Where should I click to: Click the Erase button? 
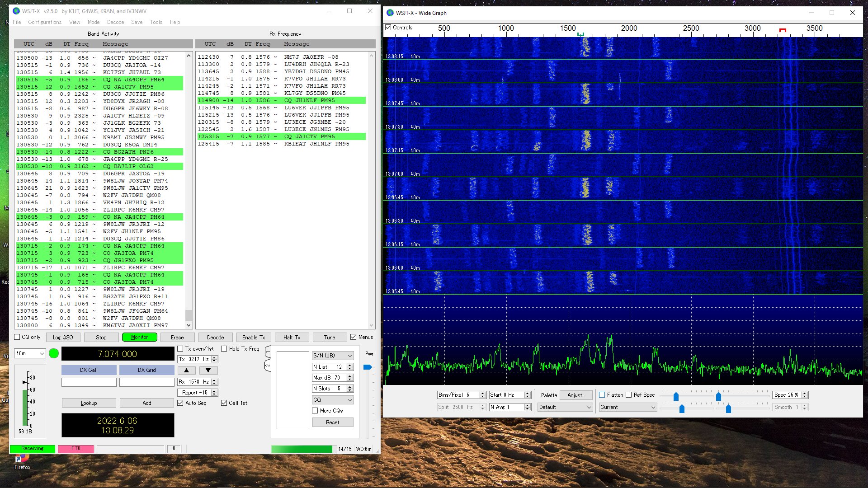pyautogui.click(x=177, y=337)
